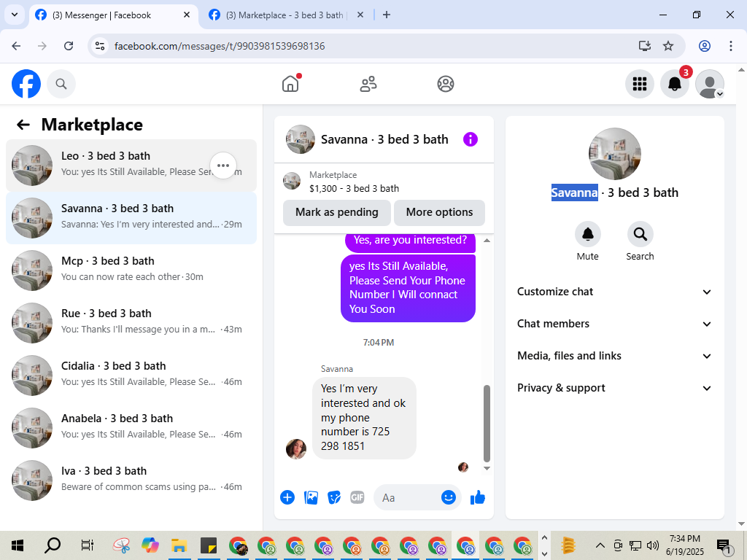Expand Chat members section

[x=614, y=324]
